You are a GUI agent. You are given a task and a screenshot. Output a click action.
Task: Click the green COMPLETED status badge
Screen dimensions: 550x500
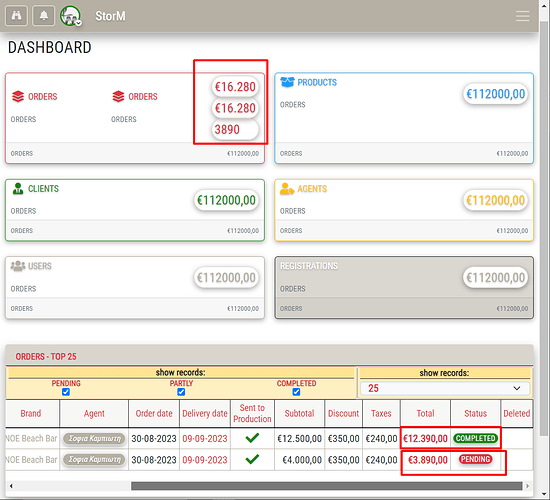click(475, 438)
